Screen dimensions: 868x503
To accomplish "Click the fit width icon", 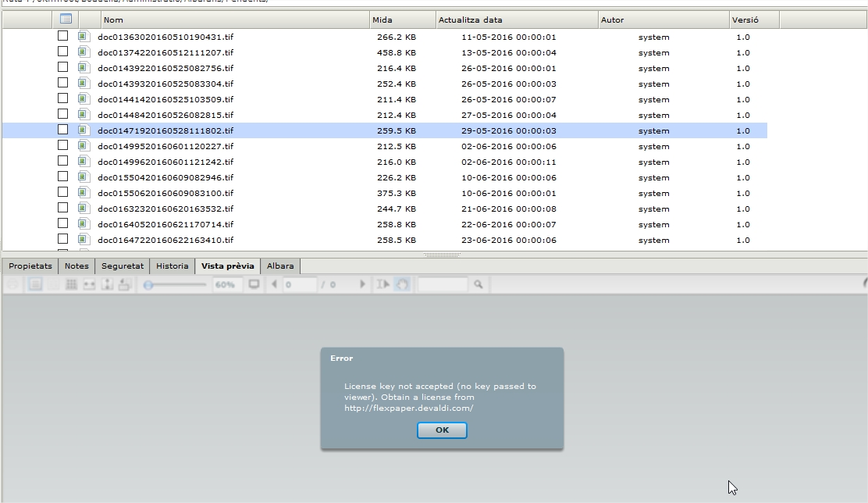I will [x=89, y=285].
